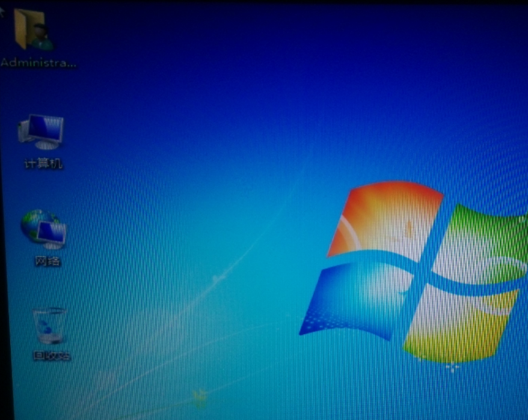This screenshot has width=528, height=420.
Task: Select the Administrator user folder icon
Action: point(34,29)
